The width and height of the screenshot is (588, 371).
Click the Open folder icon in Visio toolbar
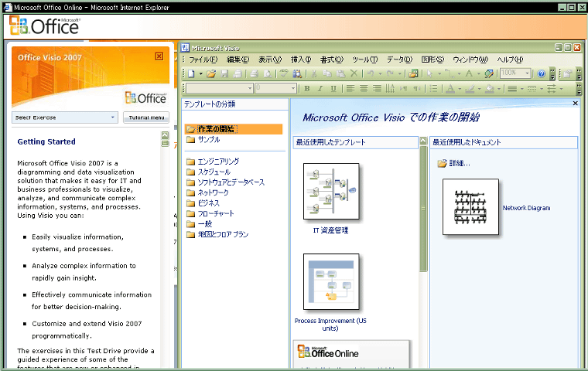pos(211,73)
